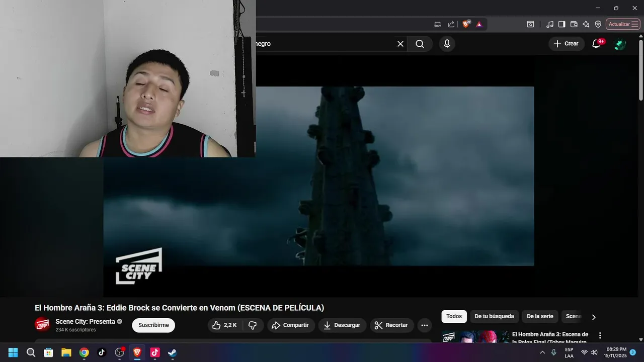The width and height of the screenshot is (644, 362).
Task: Open the pink TikTok Live Studio taskbar icon
Action: (x=154, y=352)
